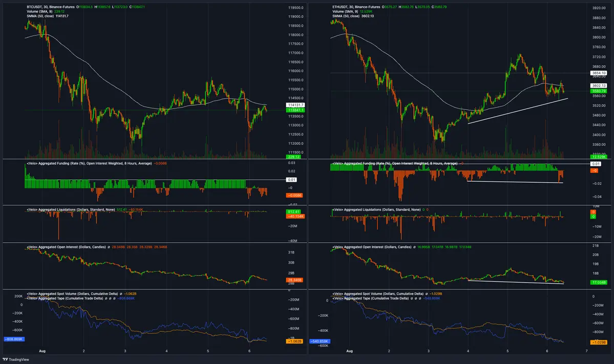Click the orange -1.029B spot delta label

(599, 342)
